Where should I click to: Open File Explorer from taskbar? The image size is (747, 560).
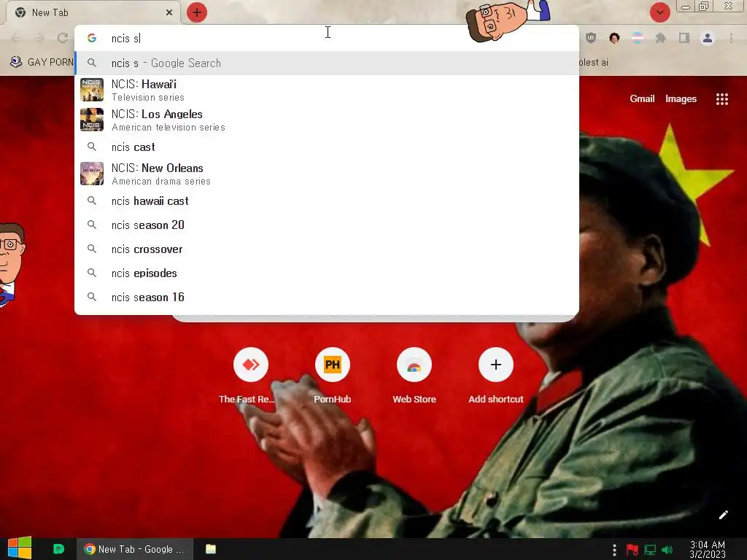[211, 549]
